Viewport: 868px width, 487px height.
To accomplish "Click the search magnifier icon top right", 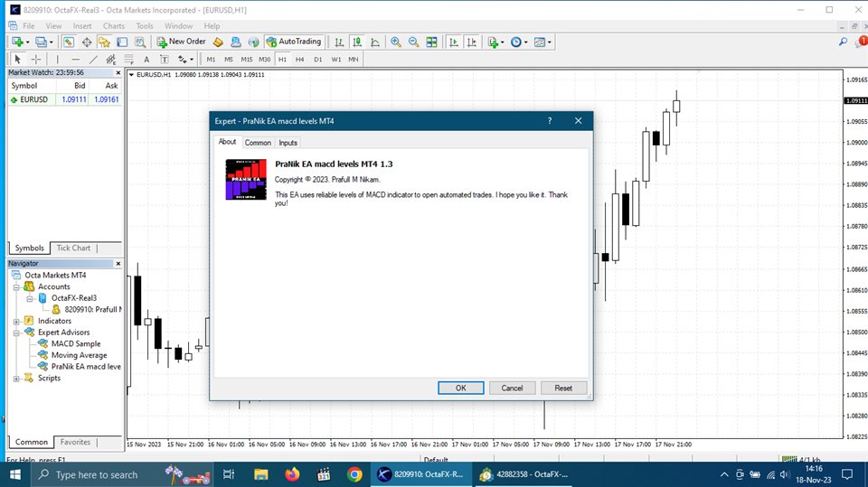I will [843, 42].
